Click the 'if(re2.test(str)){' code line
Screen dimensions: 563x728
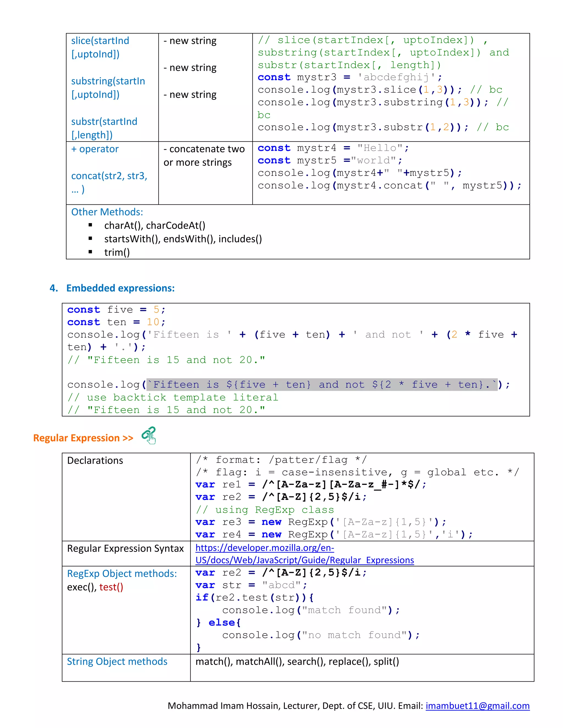255,597
